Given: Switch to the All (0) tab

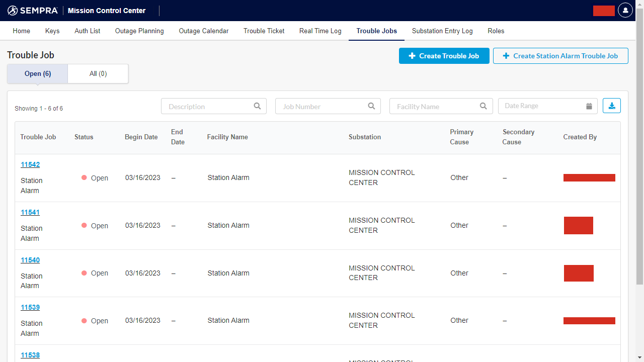Looking at the screenshot, I should tap(98, 74).
